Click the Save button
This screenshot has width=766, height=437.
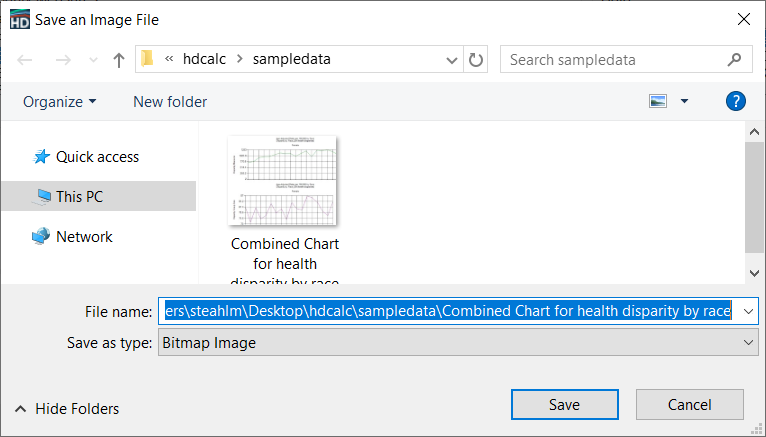564,404
